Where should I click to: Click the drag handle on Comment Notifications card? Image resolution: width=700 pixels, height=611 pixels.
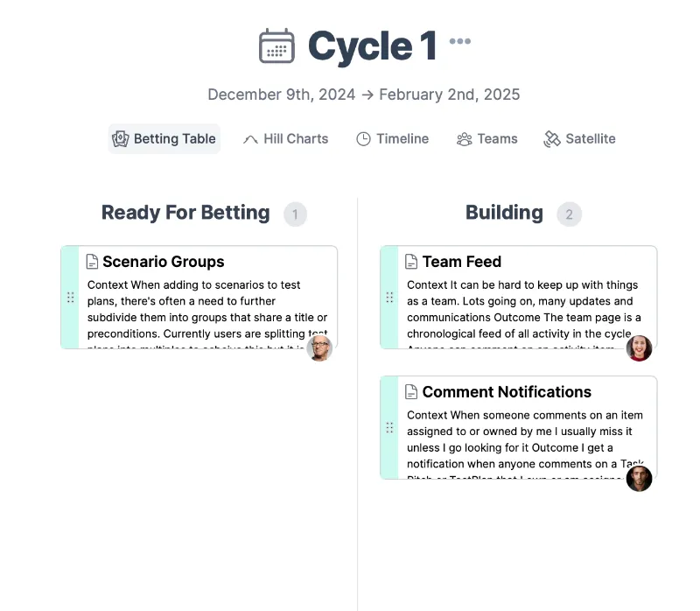tap(389, 428)
